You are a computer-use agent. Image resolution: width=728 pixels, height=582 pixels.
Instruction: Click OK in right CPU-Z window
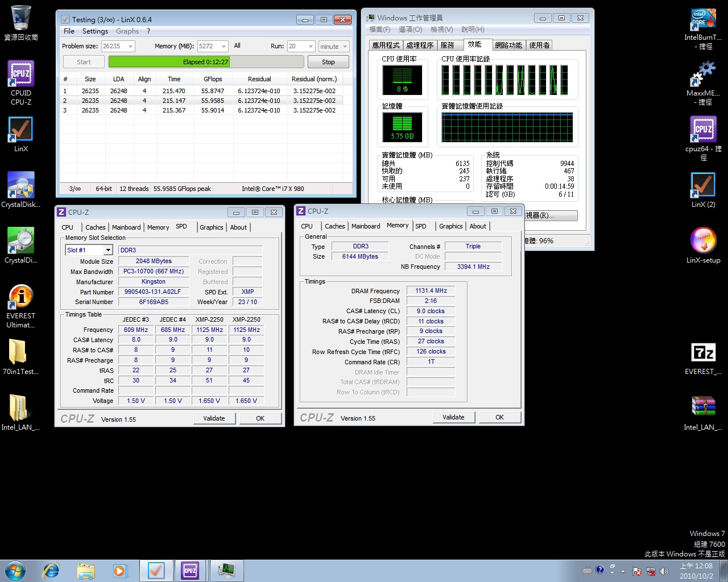tap(499, 417)
